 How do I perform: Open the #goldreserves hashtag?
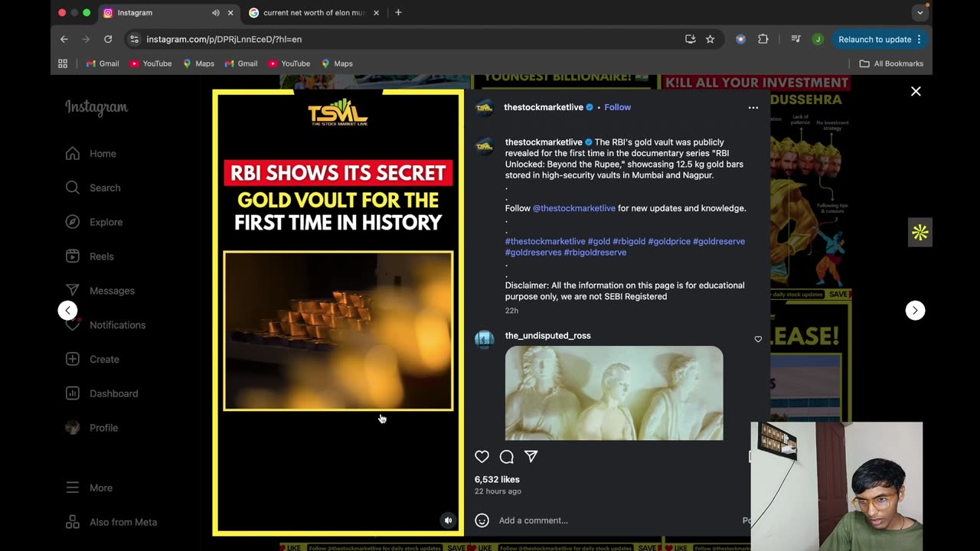point(533,253)
